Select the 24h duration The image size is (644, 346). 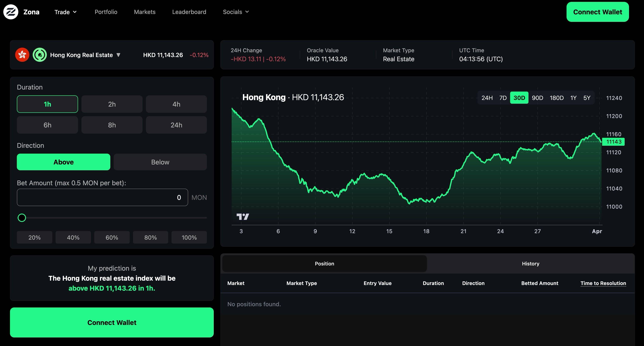pos(176,125)
